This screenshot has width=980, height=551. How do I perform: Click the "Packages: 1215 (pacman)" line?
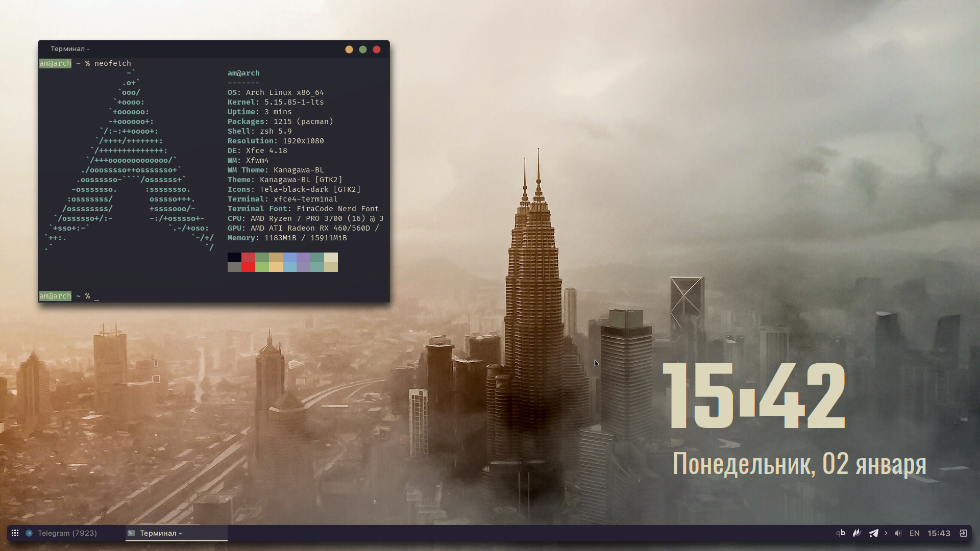click(280, 121)
